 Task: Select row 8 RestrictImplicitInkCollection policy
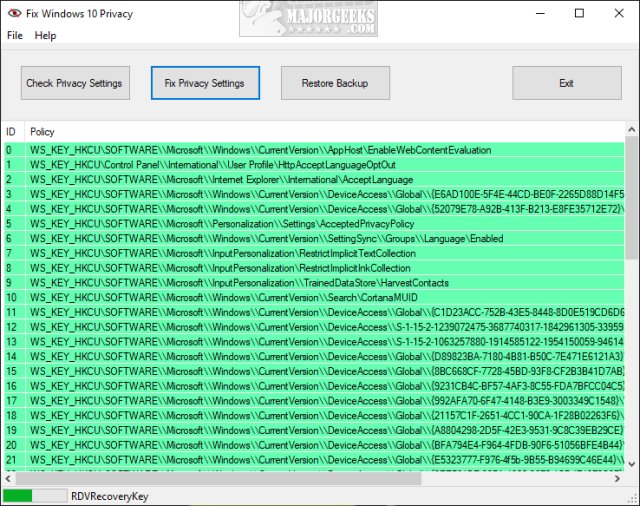[314, 268]
